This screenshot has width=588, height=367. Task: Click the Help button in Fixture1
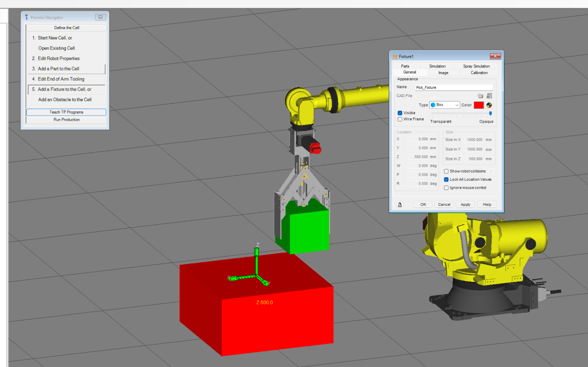pos(487,205)
